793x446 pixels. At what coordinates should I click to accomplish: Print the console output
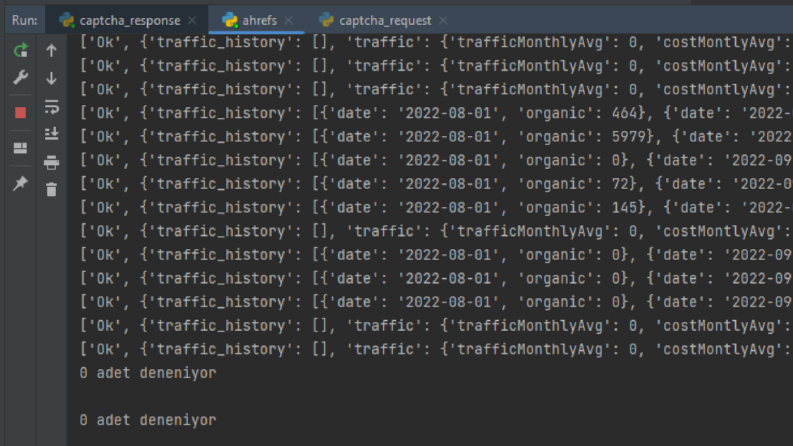pyautogui.click(x=51, y=162)
